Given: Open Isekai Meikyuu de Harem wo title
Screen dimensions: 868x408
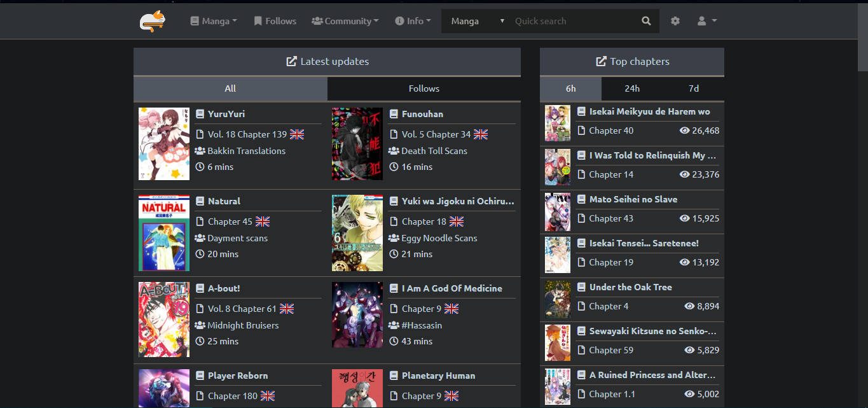Looking at the screenshot, I should 650,111.
